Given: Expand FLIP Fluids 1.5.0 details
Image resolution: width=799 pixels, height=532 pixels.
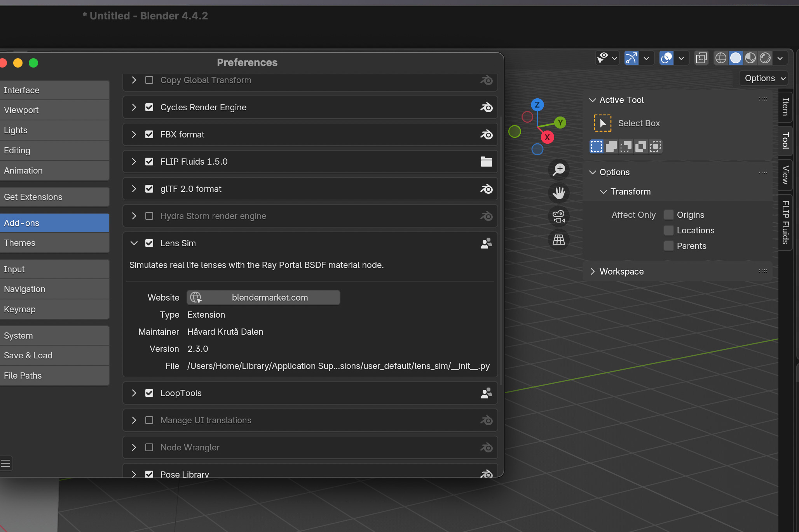Looking at the screenshot, I should click(134, 162).
